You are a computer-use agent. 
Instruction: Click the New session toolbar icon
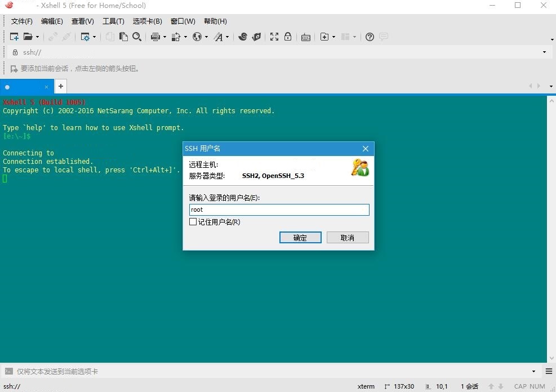tap(14, 37)
